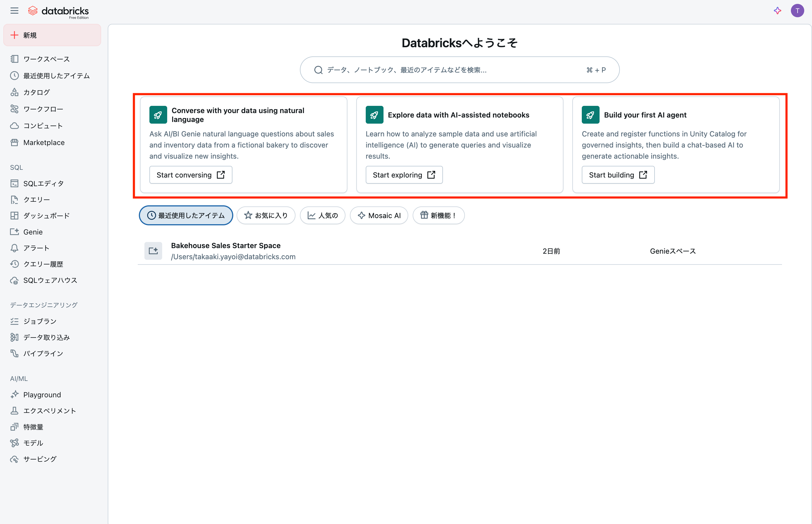Image resolution: width=812 pixels, height=524 pixels.
Task: Click the エクスペリメント flask icon
Action: 14,411
